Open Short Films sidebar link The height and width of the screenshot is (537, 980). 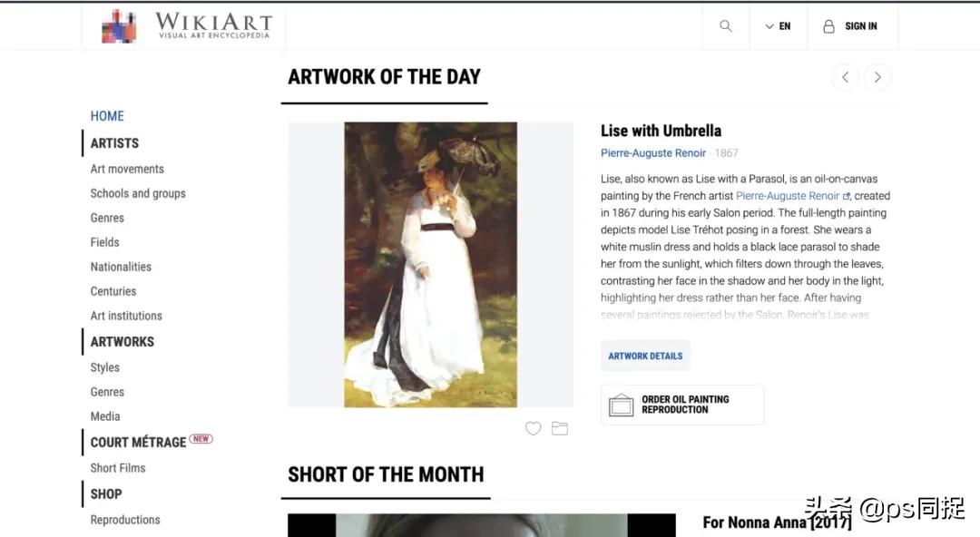[118, 468]
